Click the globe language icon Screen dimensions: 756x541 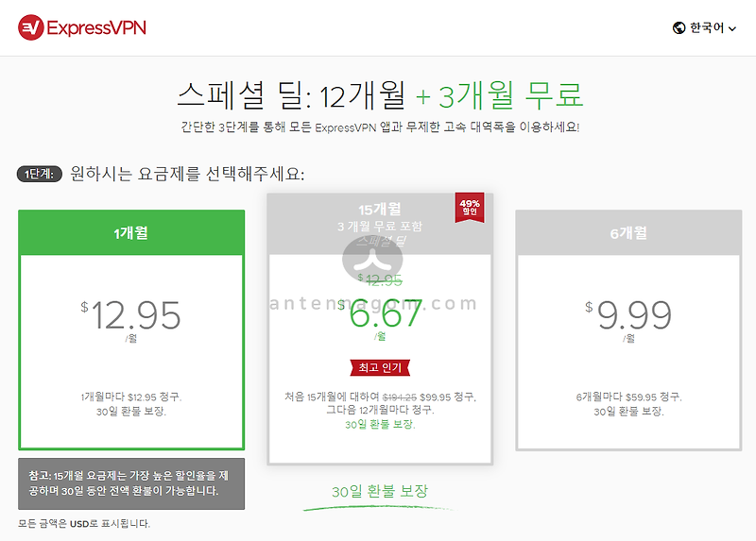(679, 28)
